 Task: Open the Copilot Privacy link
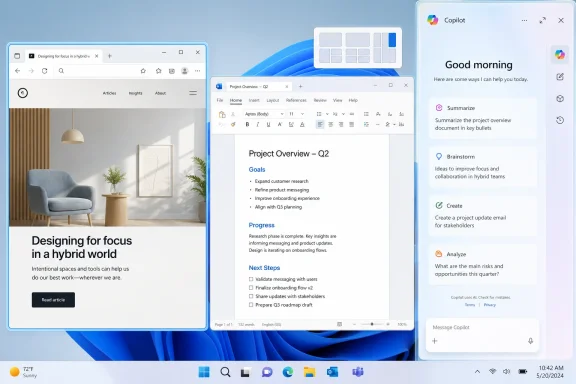[490, 305]
